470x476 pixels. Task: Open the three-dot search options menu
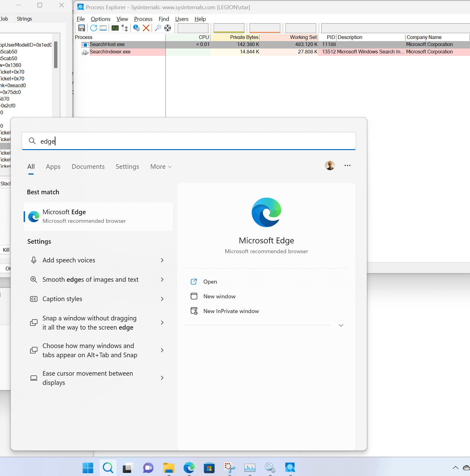[347, 165]
